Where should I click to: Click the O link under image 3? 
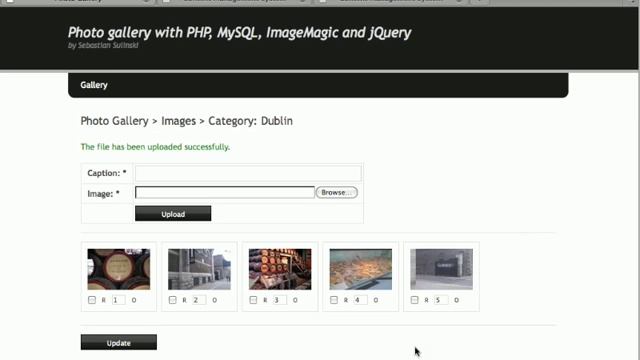pyautogui.click(x=296, y=300)
